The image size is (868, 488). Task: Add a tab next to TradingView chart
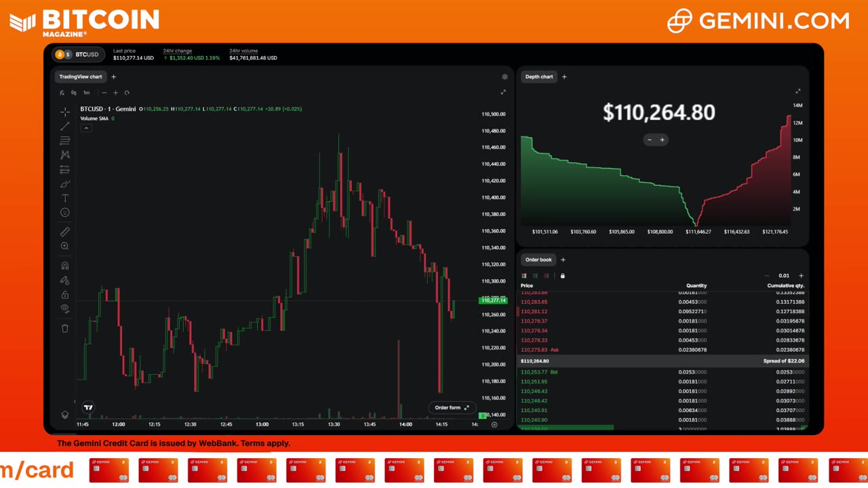tap(113, 77)
